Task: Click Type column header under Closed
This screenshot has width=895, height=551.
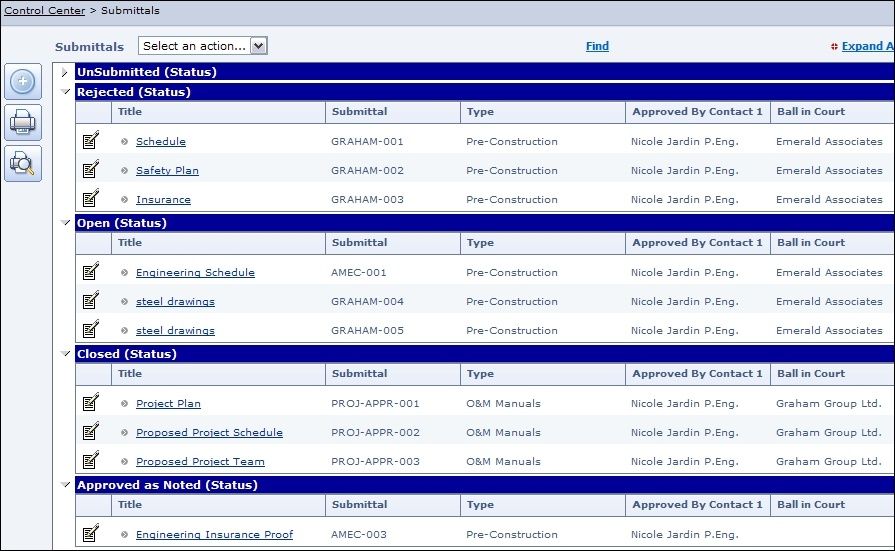Action: (x=543, y=374)
